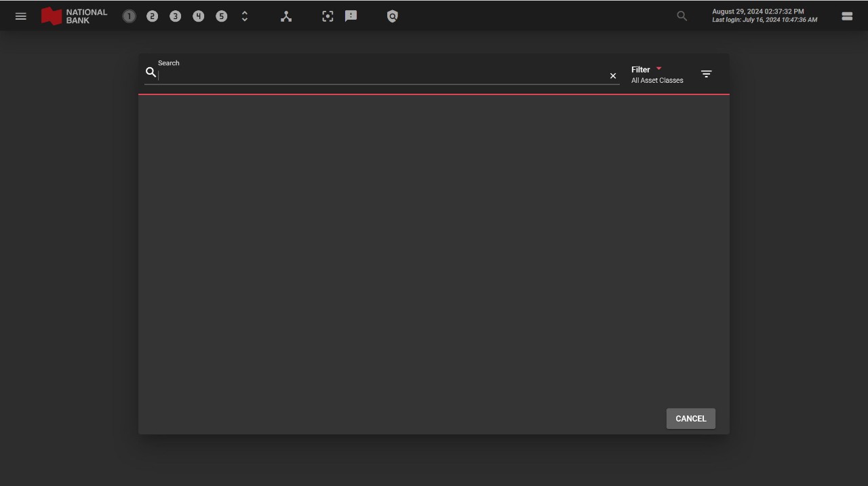Click the date and time text
This screenshot has width=868, height=486.
point(758,12)
